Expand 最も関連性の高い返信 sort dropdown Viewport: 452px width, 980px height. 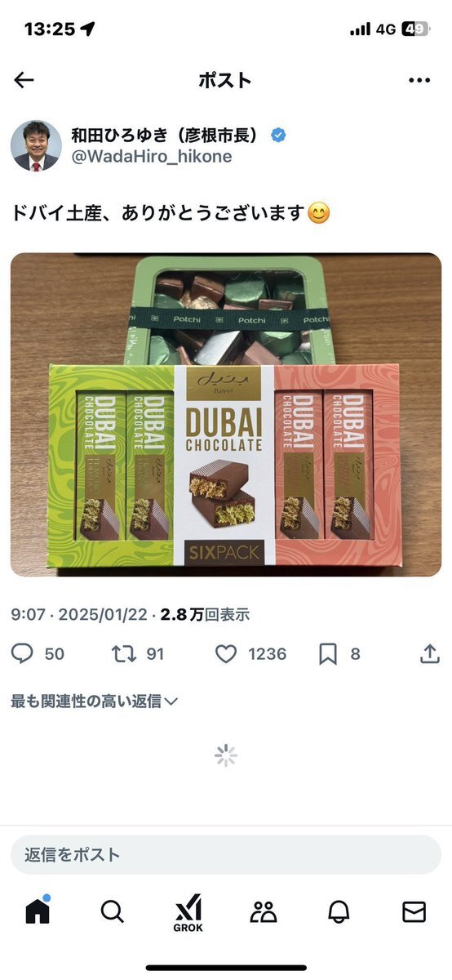tap(94, 701)
